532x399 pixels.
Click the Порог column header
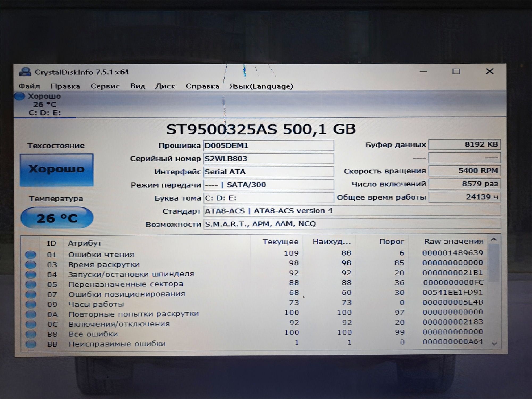pos(392,242)
